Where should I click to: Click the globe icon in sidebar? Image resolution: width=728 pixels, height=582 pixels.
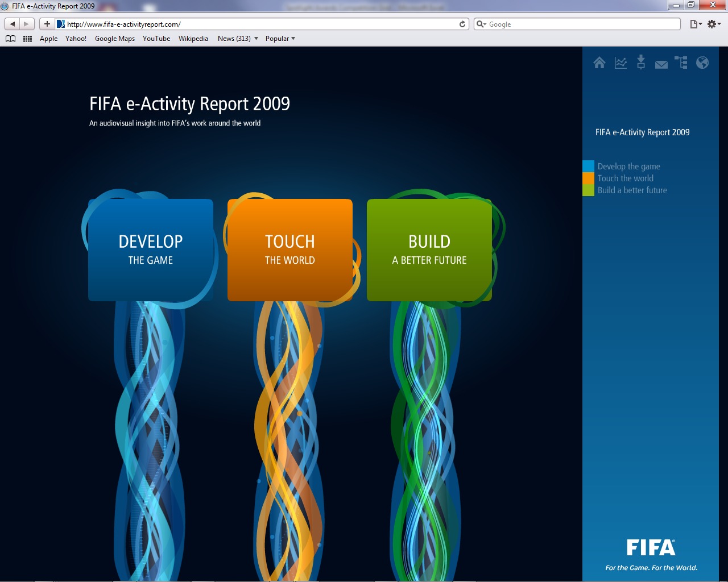pos(702,63)
